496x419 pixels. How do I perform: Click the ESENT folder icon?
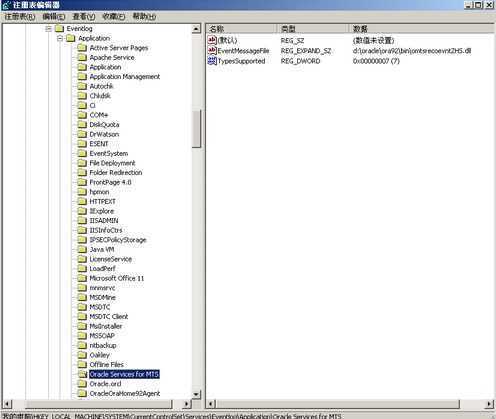82,144
